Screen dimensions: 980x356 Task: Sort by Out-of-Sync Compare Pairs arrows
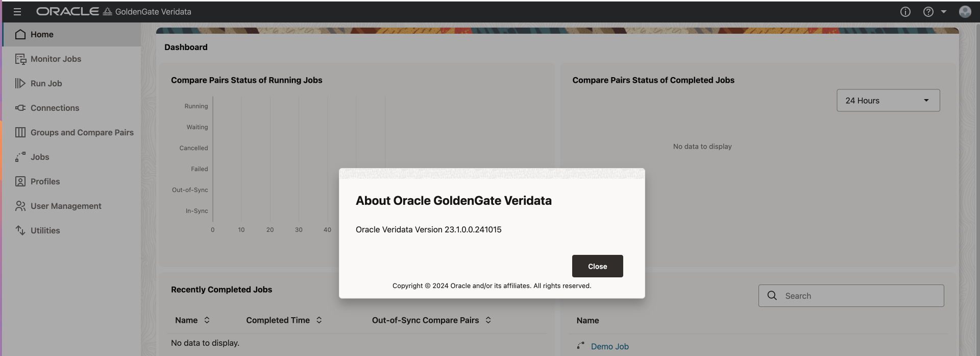(x=488, y=320)
